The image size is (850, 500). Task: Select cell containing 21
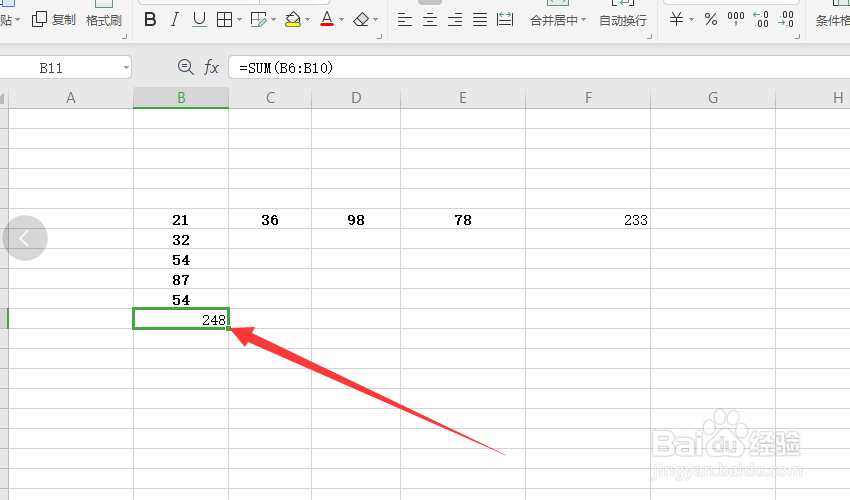point(181,220)
